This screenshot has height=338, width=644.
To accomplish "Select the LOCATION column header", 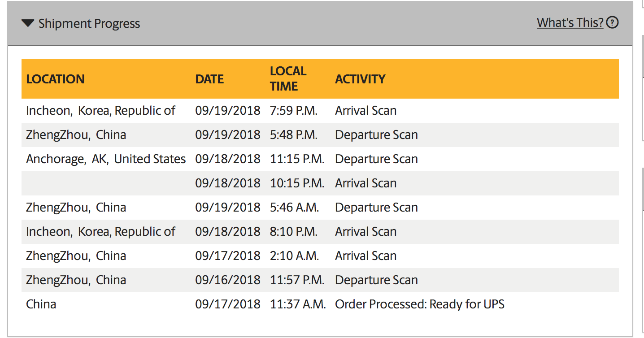I will (55, 79).
